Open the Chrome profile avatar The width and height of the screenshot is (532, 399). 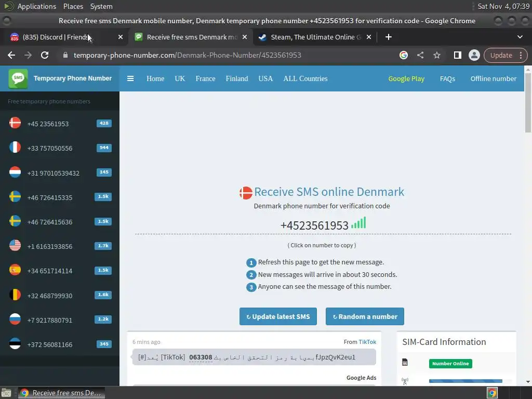click(474, 55)
